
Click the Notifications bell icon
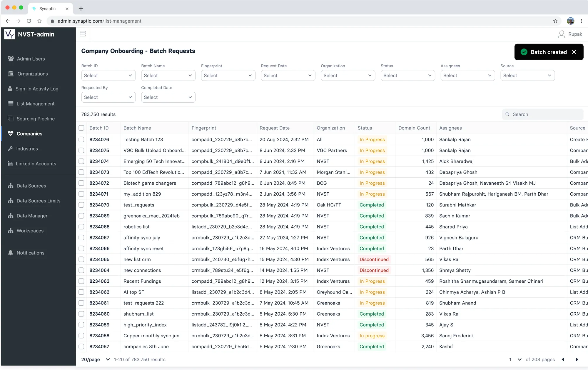click(11, 253)
